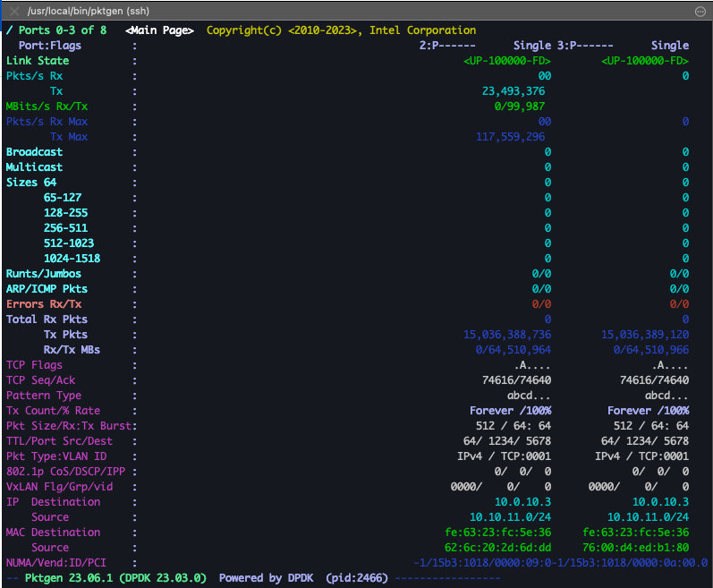Click the TCP Flags row label
The image size is (713, 588).
point(35,365)
